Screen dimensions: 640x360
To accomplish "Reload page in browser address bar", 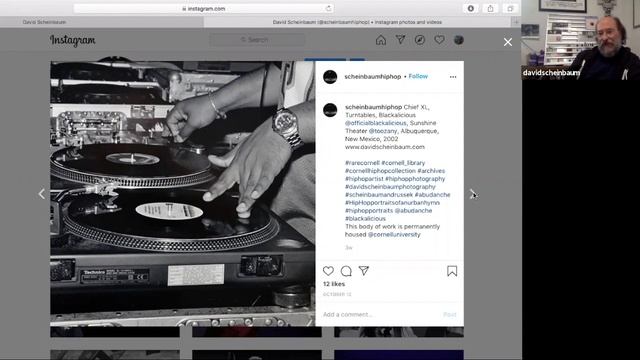I will point(328,8).
